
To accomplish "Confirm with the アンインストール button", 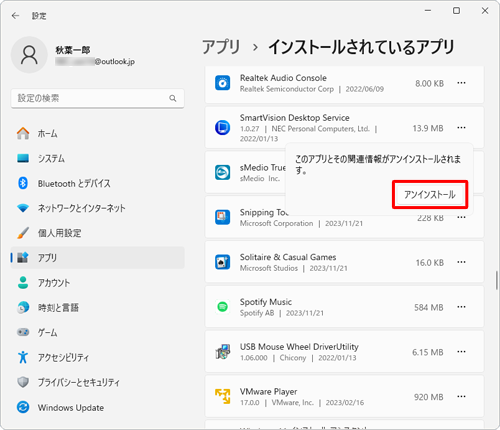I will (430, 195).
